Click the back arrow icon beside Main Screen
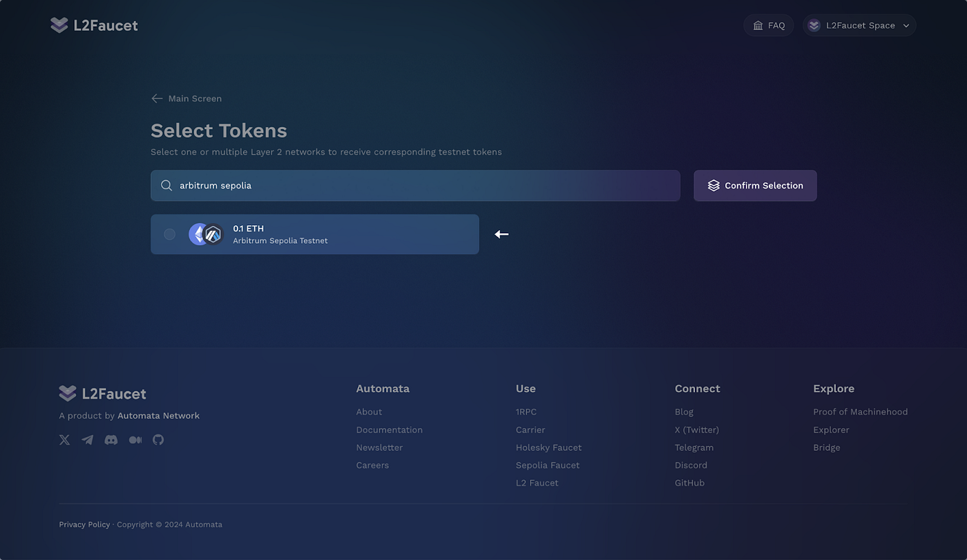This screenshot has width=967, height=560. (x=157, y=99)
